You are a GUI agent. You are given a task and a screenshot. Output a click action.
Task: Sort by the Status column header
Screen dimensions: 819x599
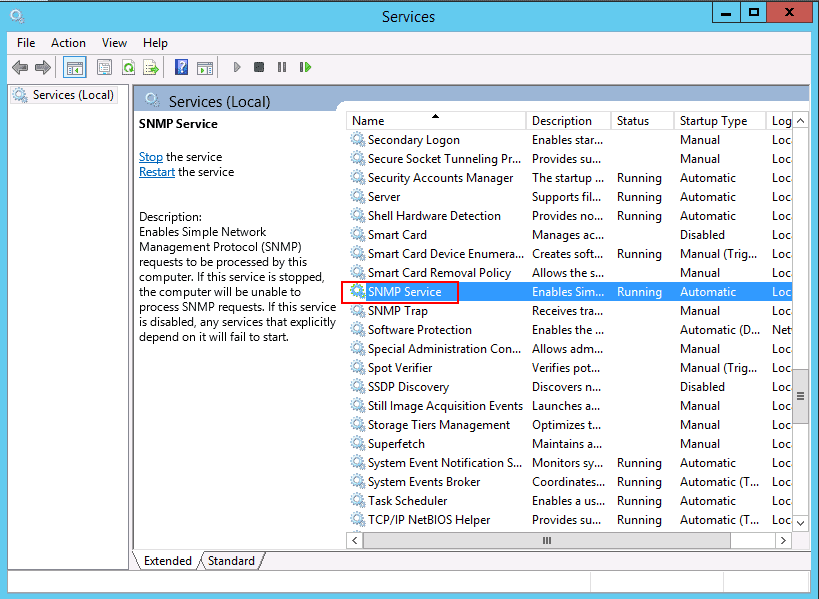click(642, 121)
